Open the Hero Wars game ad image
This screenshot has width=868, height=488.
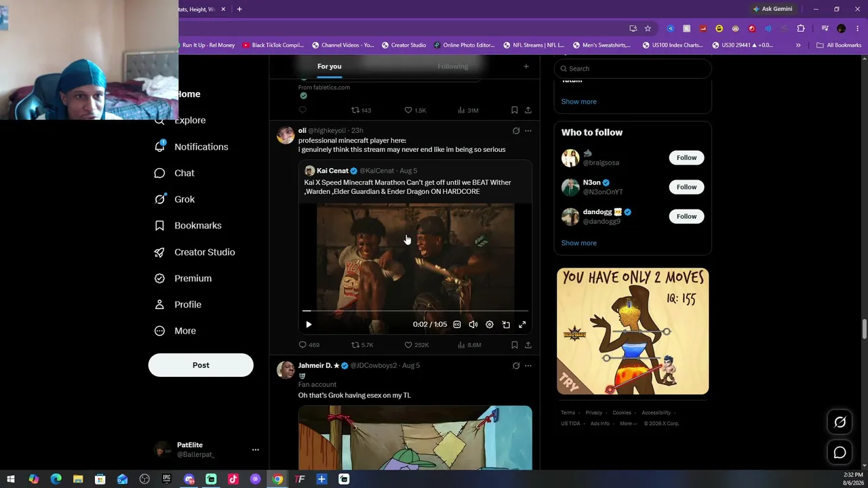coord(633,331)
